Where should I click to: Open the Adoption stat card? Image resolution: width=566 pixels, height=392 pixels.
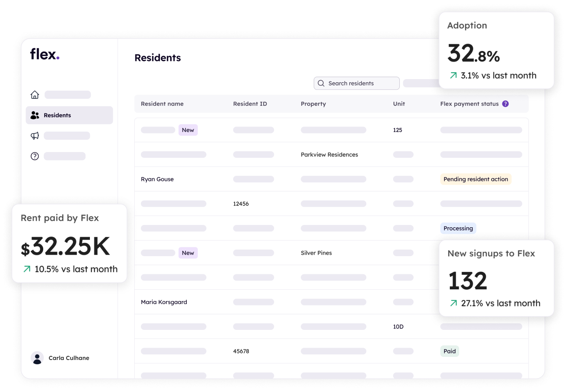click(496, 50)
